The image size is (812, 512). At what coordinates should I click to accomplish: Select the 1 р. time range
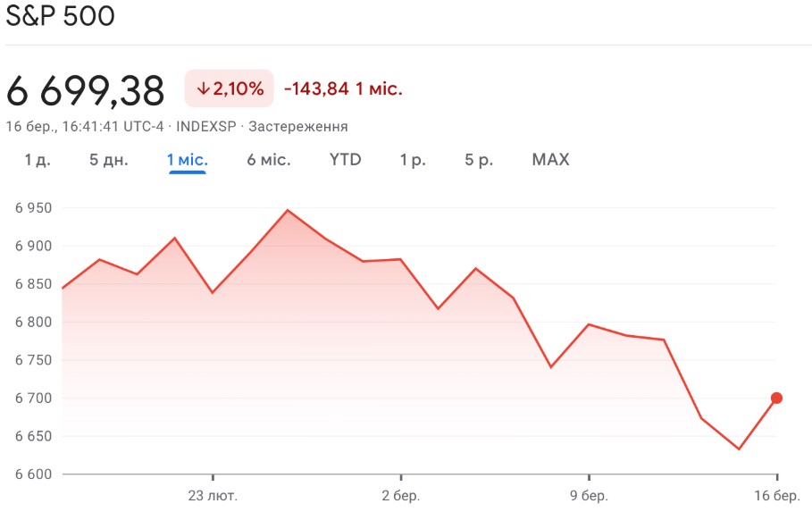pyautogui.click(x=413, y=160)
